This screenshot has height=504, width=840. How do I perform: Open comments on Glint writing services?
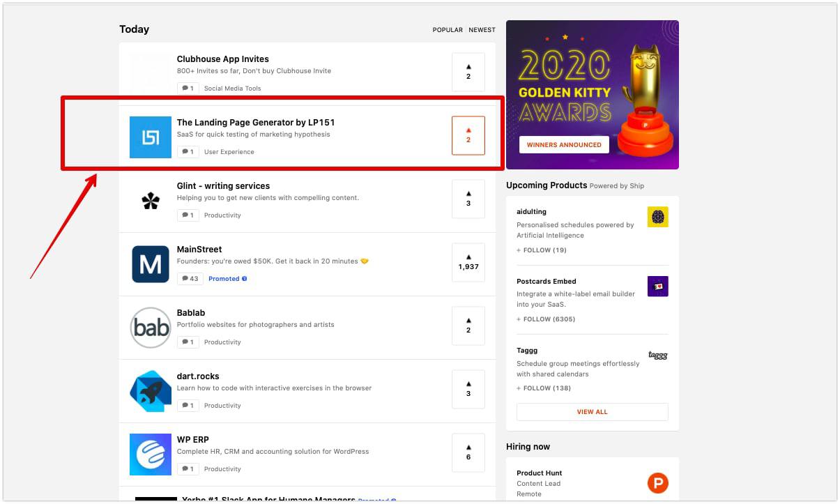[x=188, y=215]
